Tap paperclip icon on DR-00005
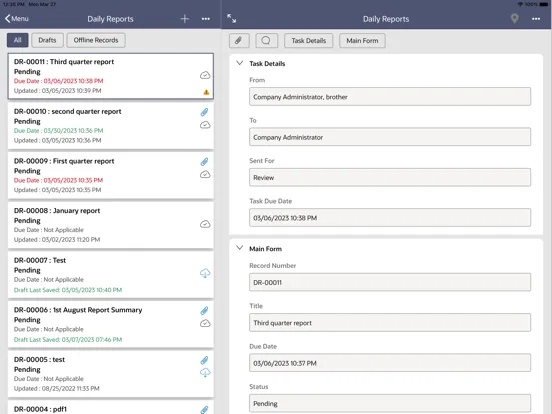 pyautogui.click(x=205, y=360)
